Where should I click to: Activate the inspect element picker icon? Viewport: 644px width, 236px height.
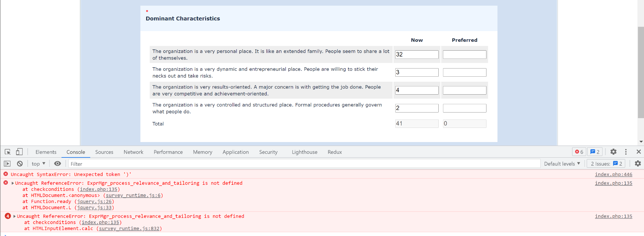tap(8, 152)
